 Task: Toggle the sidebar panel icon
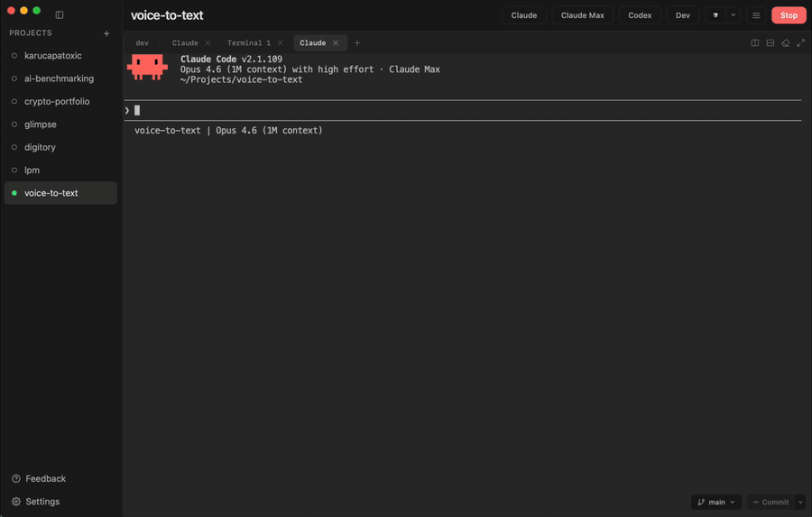click(60, 15)
